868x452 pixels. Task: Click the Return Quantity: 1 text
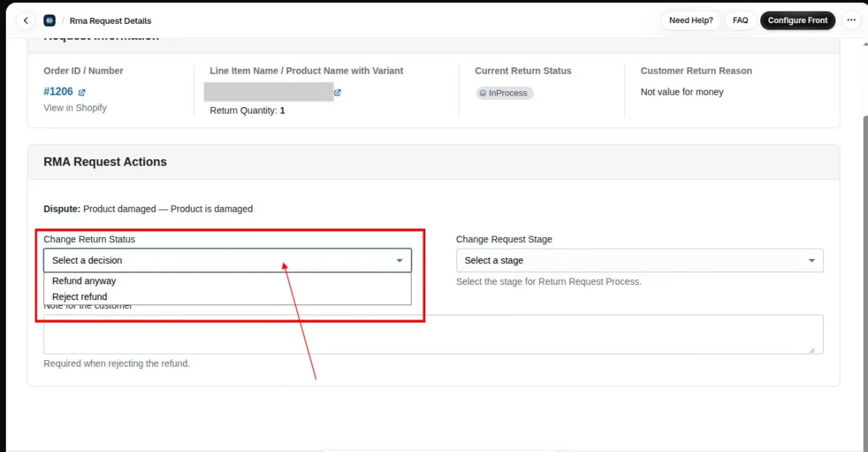click(x=247, y=111)
